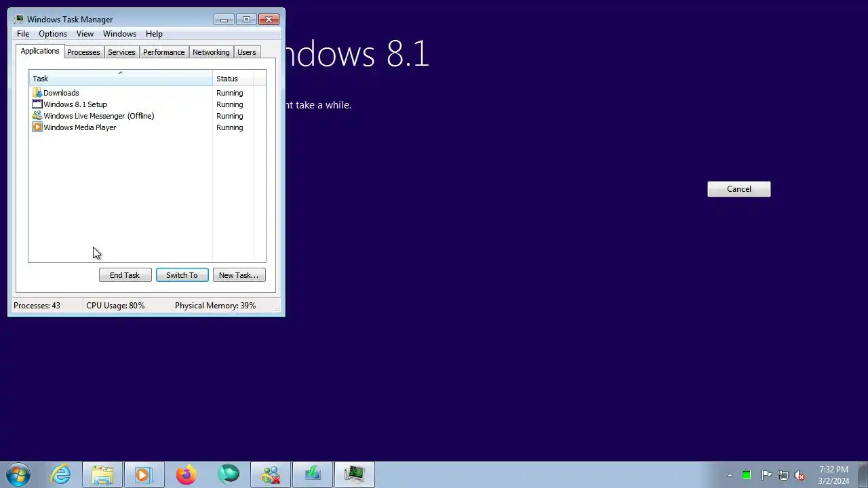Open the Help menu
The height and width of the screenshot is (488, 868).
pyautogui.click(x=154, y=34)
